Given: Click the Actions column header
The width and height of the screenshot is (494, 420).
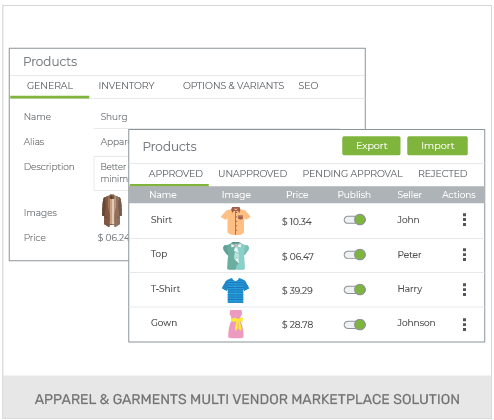Looking at the screenshot, I should tap(459, 195).
